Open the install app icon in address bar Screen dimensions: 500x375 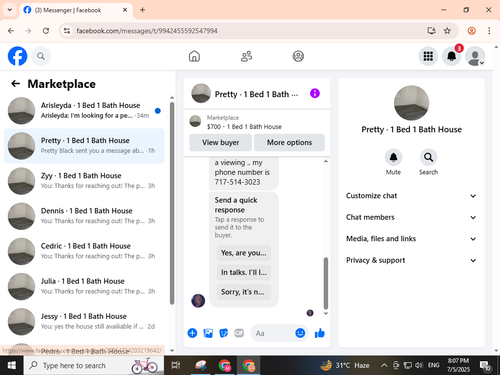tap(431, 31)
